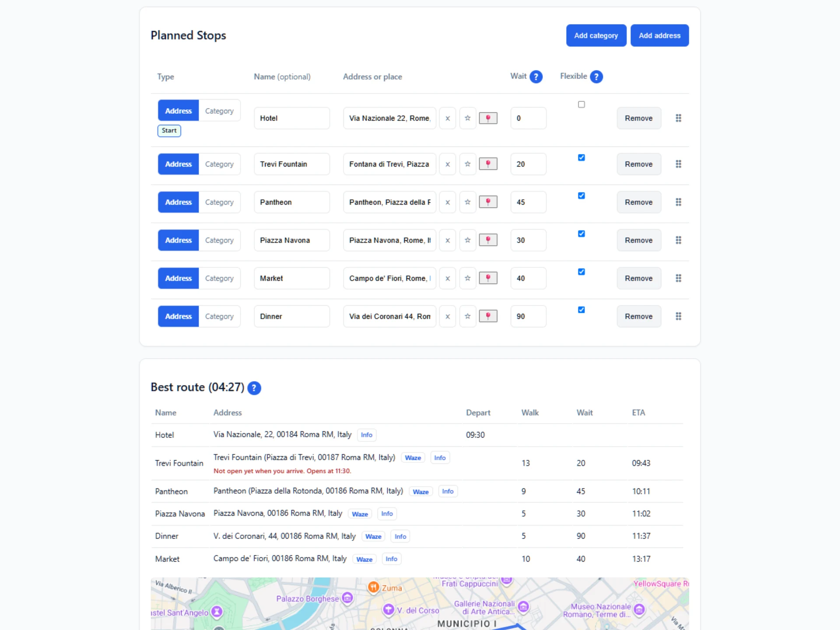Click the Add category button
840x630 pixels.
[x=596, y=35]
